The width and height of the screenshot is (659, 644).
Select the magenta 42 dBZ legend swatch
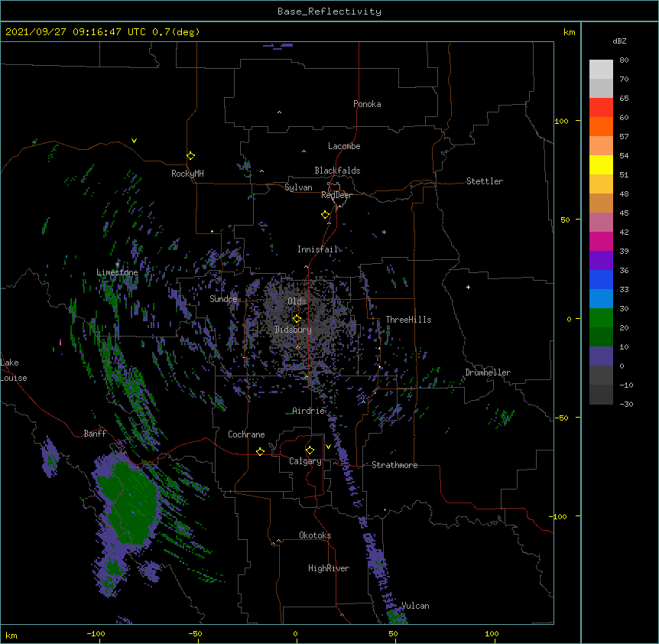[x=601, y=241]
